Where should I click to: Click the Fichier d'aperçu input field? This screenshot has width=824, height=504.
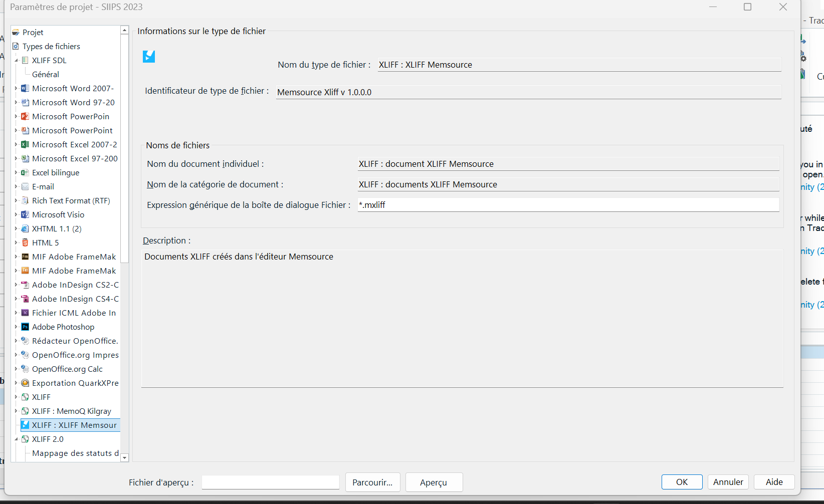(x=271, y=482)
